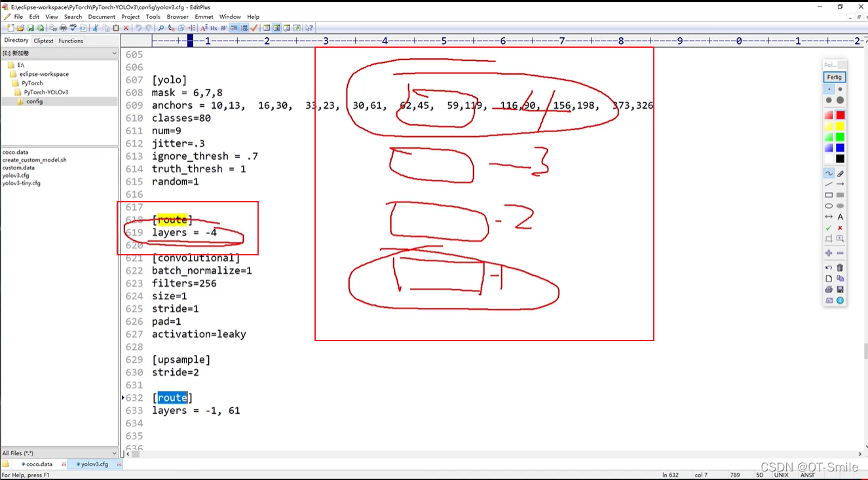Viewport: 868px width, 480px height.
Task: Select the config folder in tree
Action: pyautogui.click(x=35, y=102)
